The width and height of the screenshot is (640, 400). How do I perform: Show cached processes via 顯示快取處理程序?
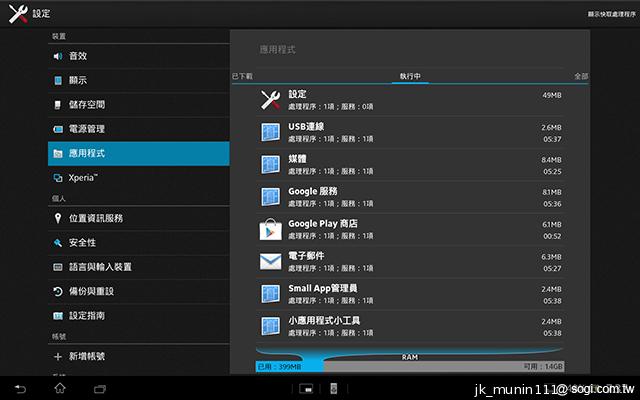point(611,14)
